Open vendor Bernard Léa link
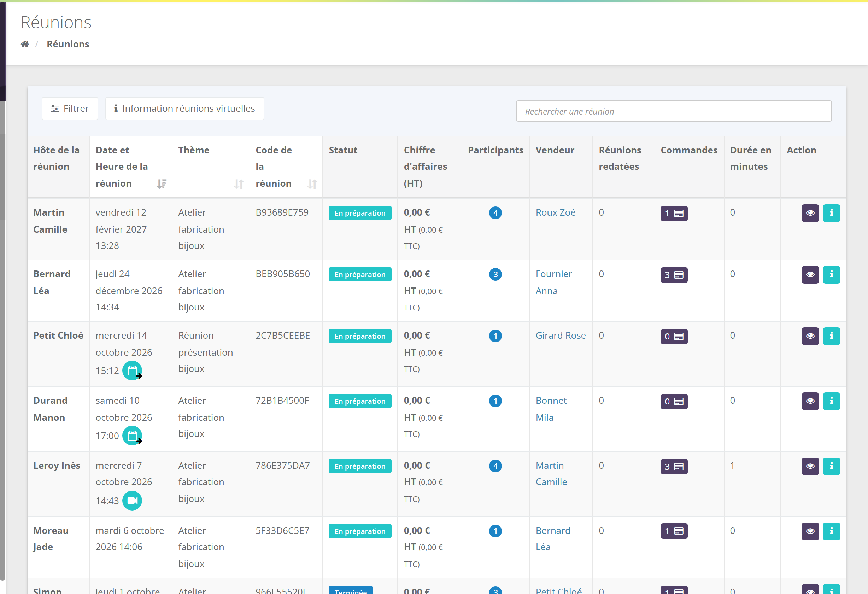This screenshot has width=868, height=594. 553,539
